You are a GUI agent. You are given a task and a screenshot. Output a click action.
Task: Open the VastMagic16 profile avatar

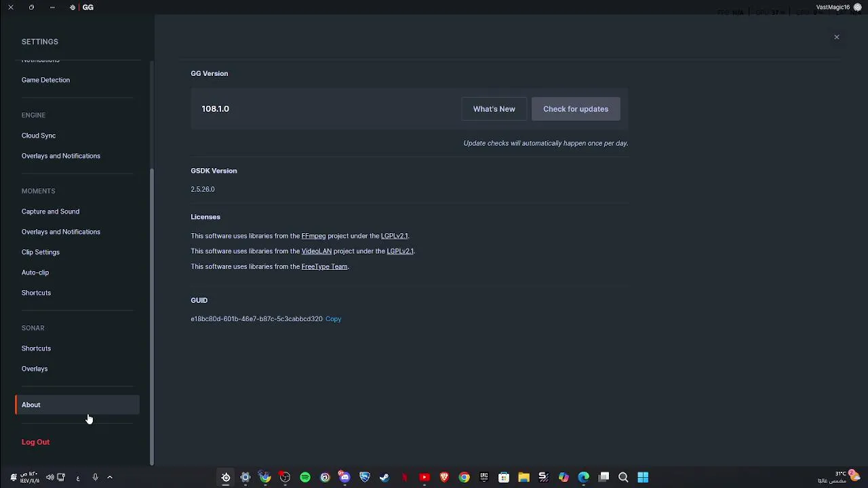pyautogui.click(x=857, y=7)
